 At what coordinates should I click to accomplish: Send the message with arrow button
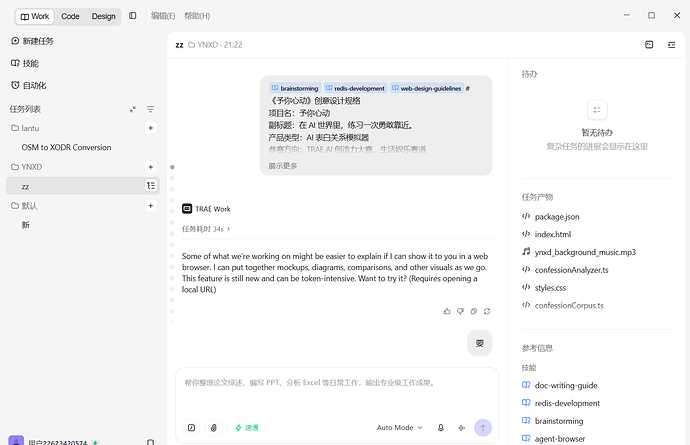click(x=483, y=427)
